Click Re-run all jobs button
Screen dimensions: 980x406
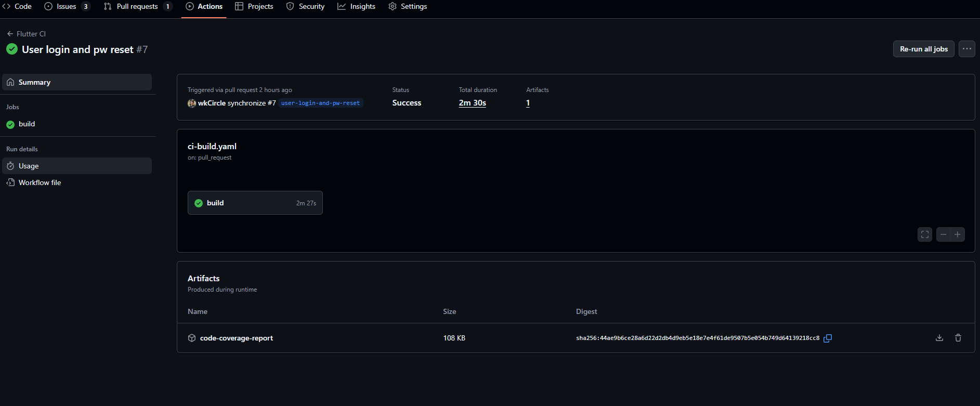point(923,49)
